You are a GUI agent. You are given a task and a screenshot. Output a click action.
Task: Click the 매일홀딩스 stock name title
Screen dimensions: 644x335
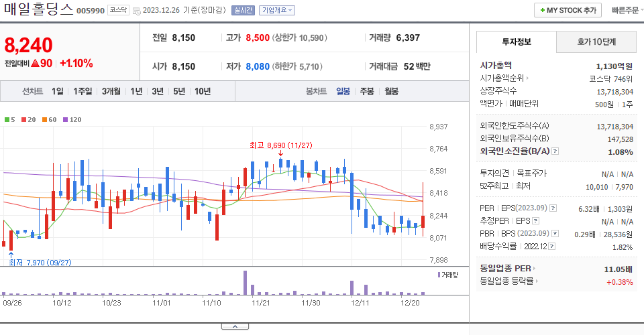click(39, 9)
